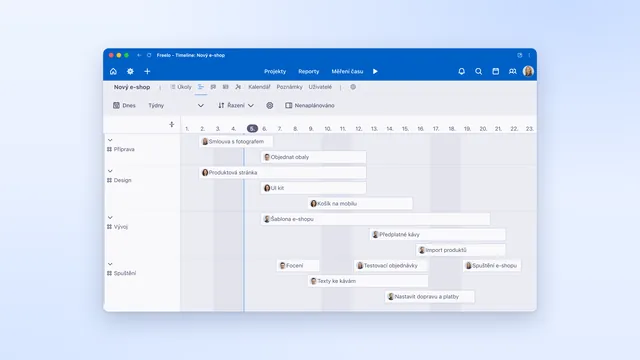Image resolution: width=640 pixels, height=360 pixels.
Task: Select the Spuštění list label
Action: point(125,273)
